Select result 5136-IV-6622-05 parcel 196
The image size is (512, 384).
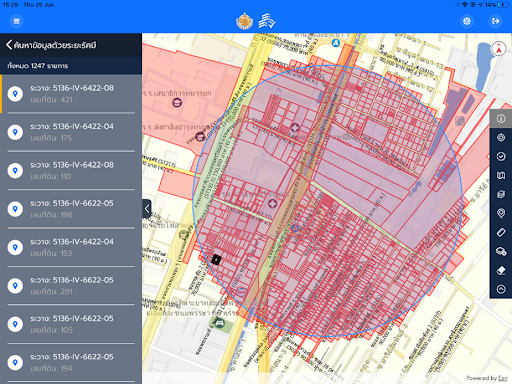[x=71, y=209]
